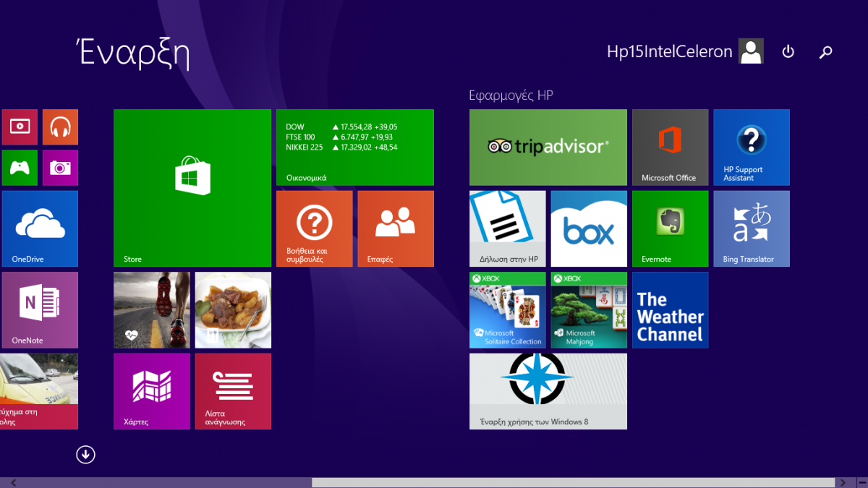Open the Video app tile
Screen dimensions: 868x488
click(20, 127)
